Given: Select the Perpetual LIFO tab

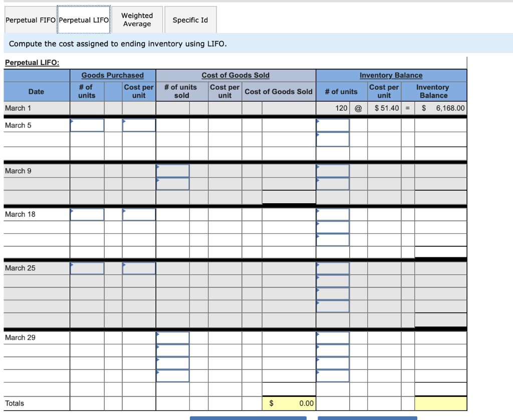Looking at the screenshot, I should 84,20.
